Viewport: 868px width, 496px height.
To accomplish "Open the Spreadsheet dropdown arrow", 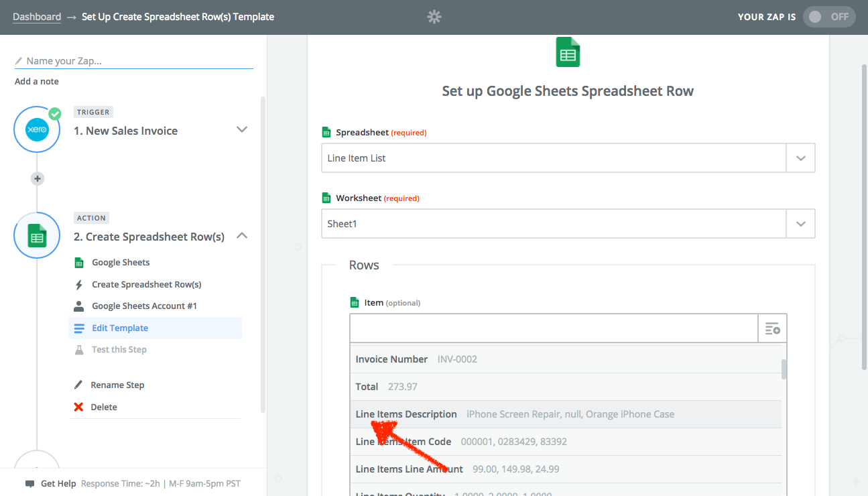I will tap(800, 158).
